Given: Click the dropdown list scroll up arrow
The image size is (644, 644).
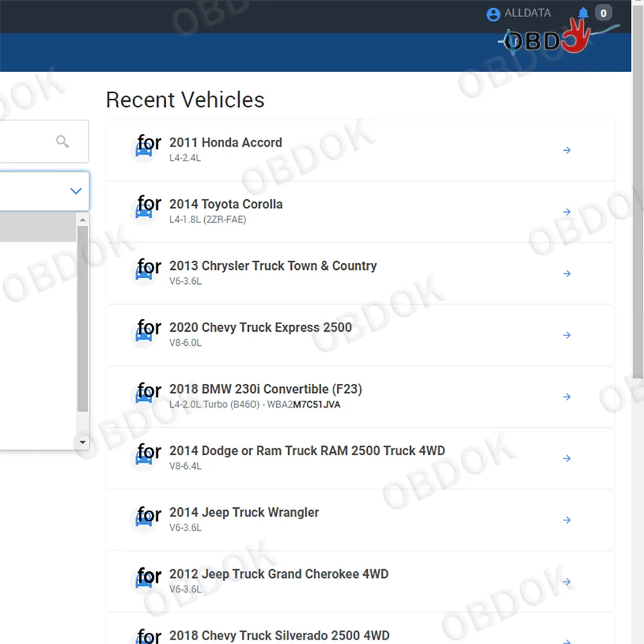Looking at the screenshot, I should [82, 220].
